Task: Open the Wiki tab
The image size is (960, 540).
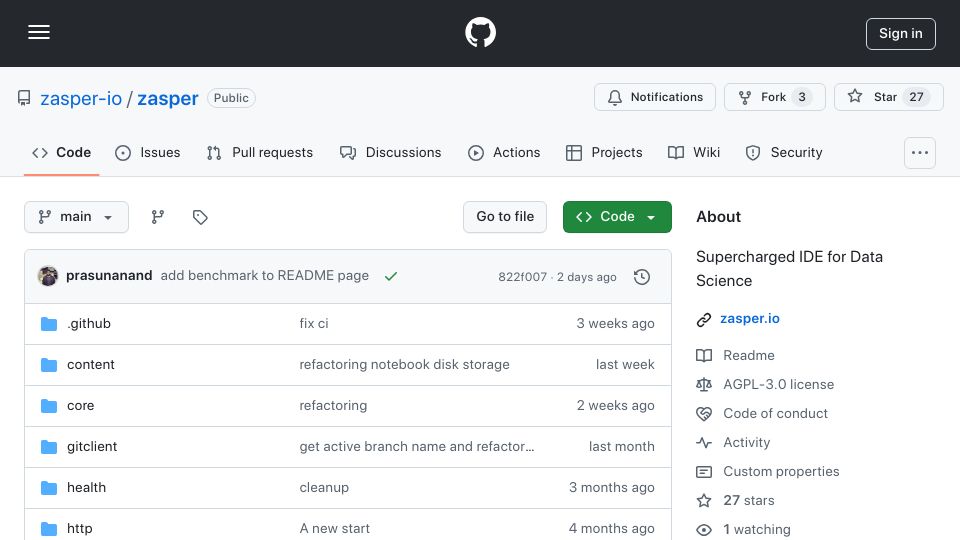Action: pyautogui.click(x=694, y=152)
